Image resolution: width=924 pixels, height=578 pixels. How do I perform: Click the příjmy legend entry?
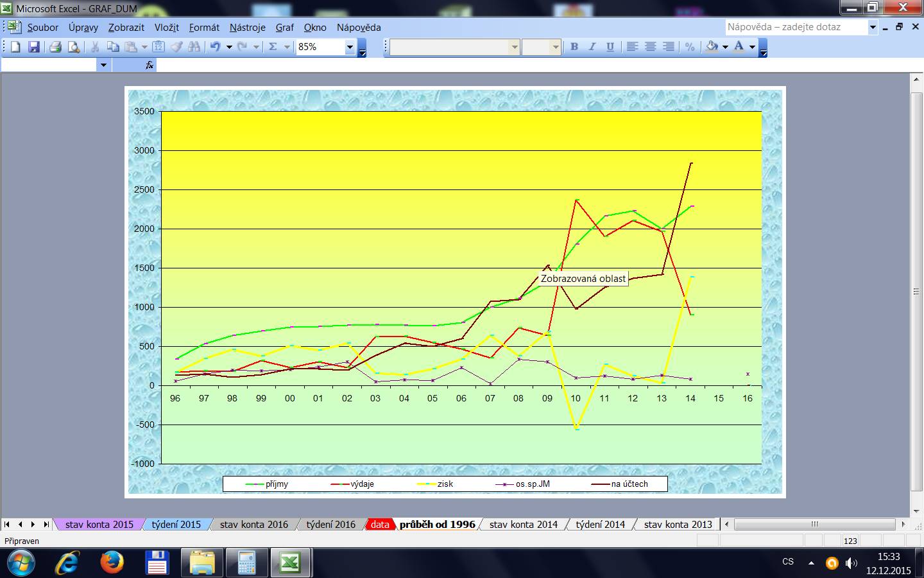267,484
